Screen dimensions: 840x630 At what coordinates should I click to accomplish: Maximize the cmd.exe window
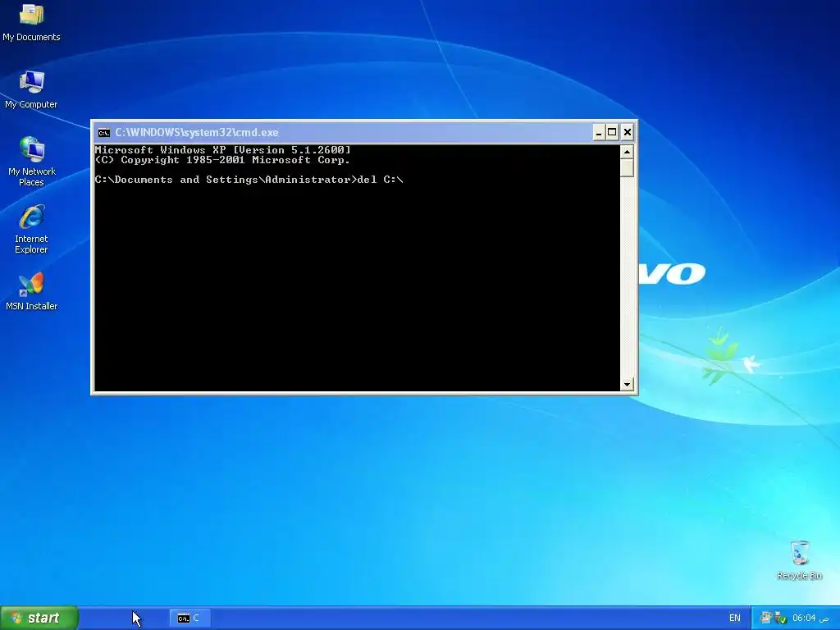(x=612, y=132)
